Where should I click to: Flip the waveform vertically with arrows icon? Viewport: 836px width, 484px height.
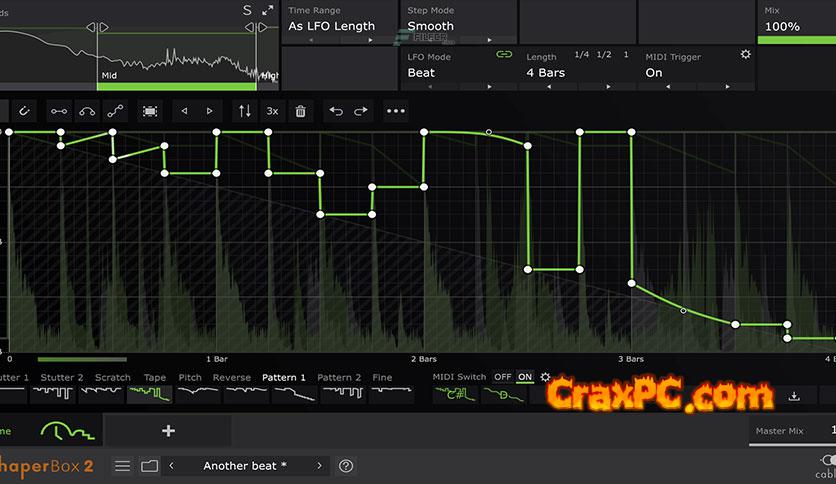[x=243, y=111]
